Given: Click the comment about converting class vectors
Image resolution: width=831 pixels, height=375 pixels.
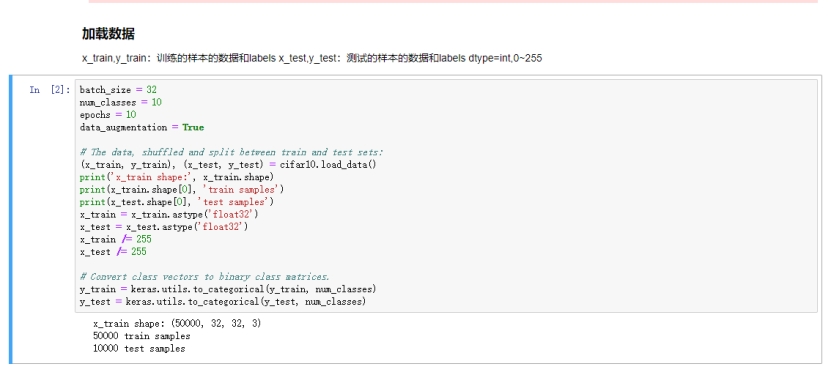Looking at the screenshot, I should click(205, 276).
